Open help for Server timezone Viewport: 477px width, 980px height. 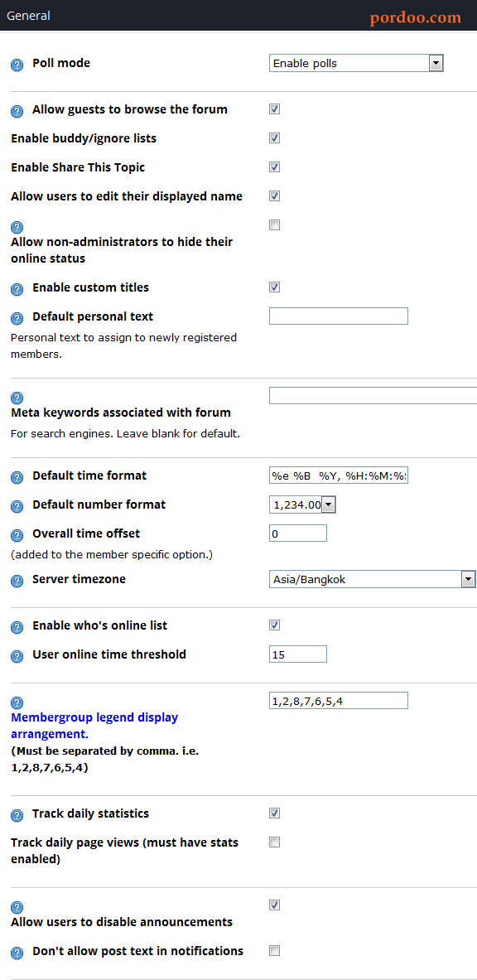click(17, 581)
